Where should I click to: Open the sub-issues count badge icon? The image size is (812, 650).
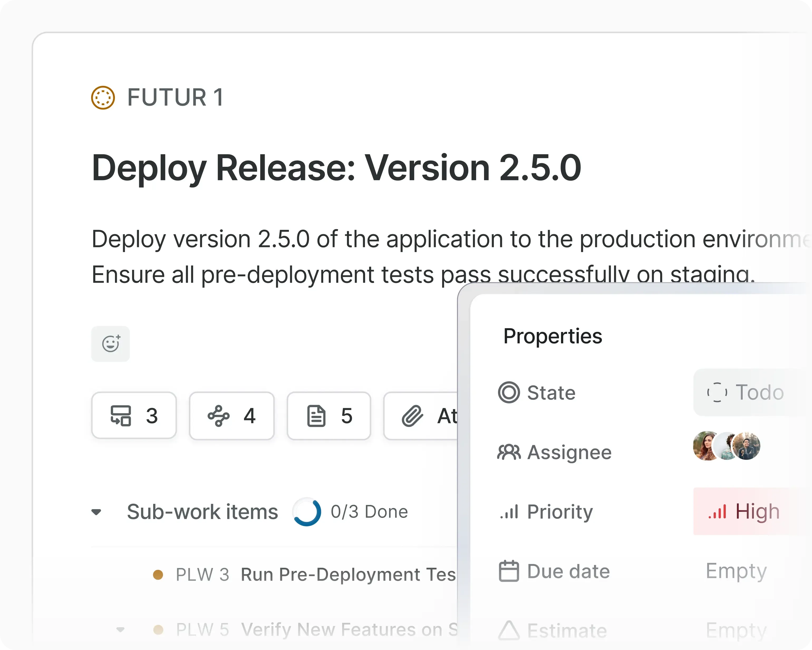tap(121, 416)
